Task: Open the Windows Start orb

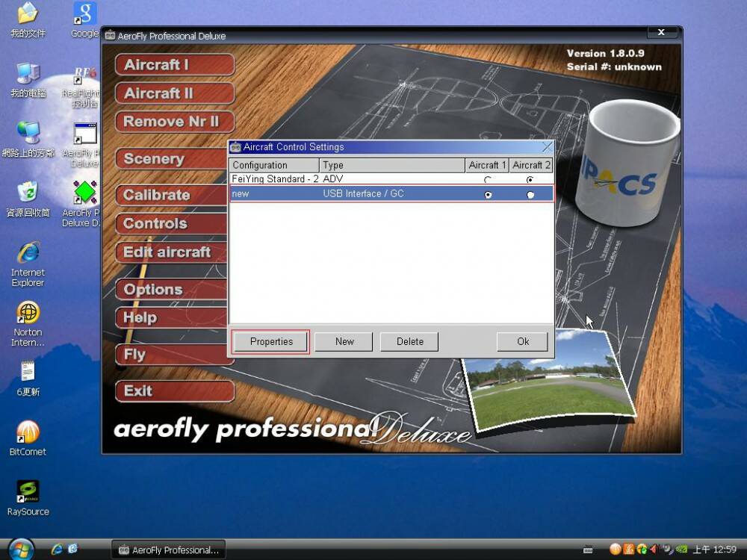Action: click(21, 549)
